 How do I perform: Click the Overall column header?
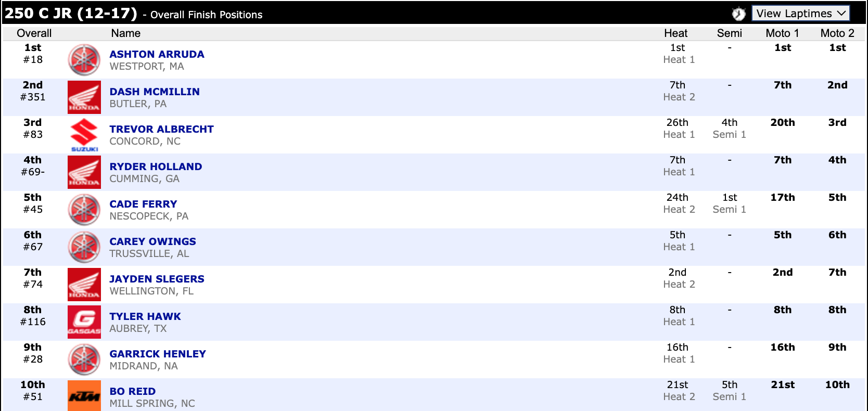pos(34,33)
